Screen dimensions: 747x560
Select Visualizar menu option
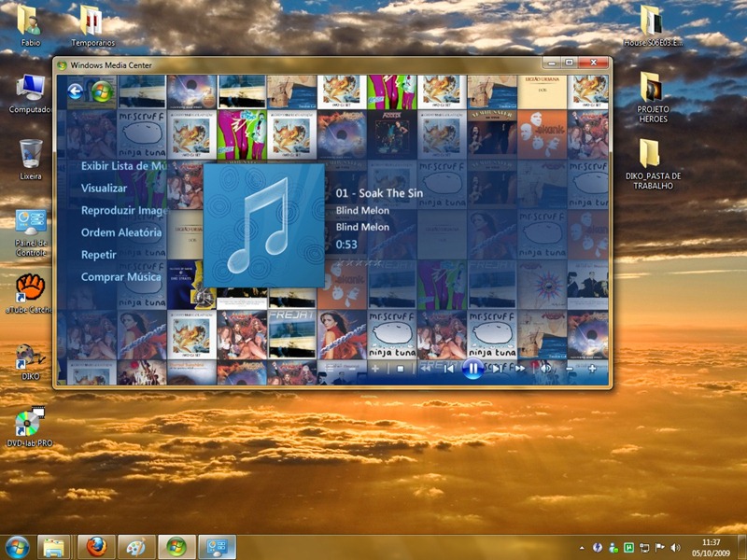point(104,189)
